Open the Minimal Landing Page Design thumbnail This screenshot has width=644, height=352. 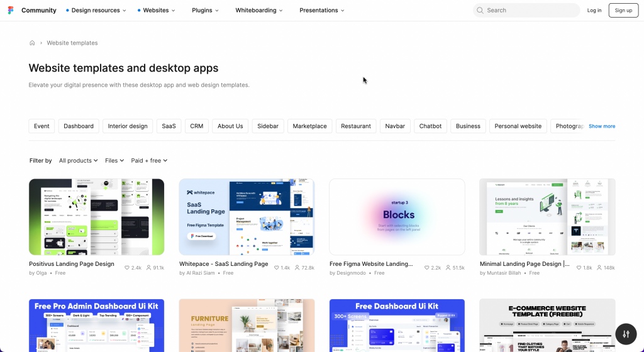pyautogui.click(x=548, y=217)
